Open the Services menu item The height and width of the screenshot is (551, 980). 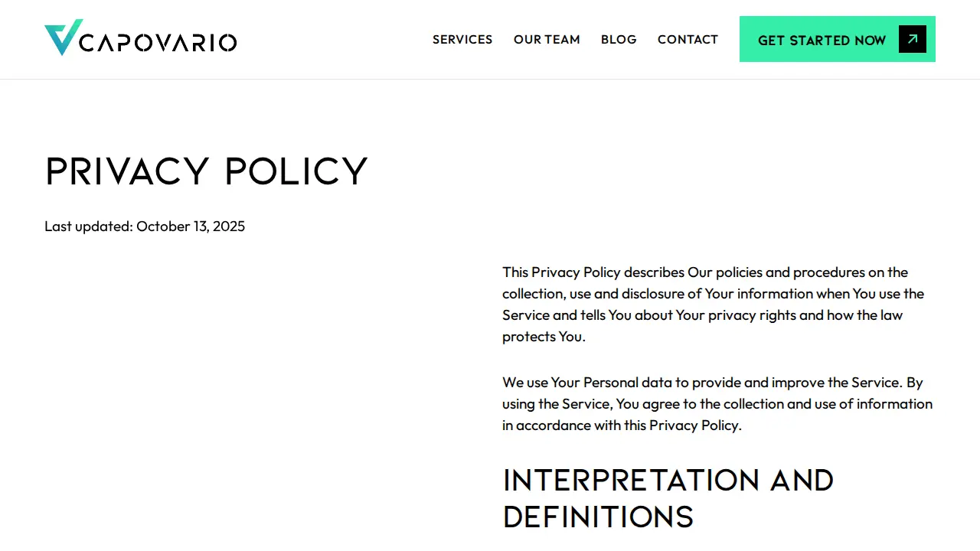pyautogui.click(x=462, y=39)
